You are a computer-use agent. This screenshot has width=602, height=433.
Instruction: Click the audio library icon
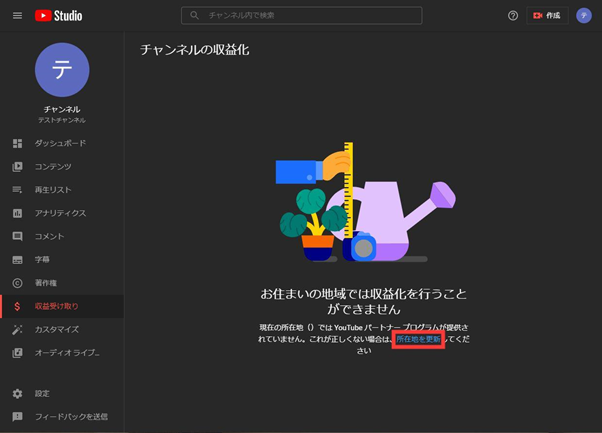[x=17, y=353]
